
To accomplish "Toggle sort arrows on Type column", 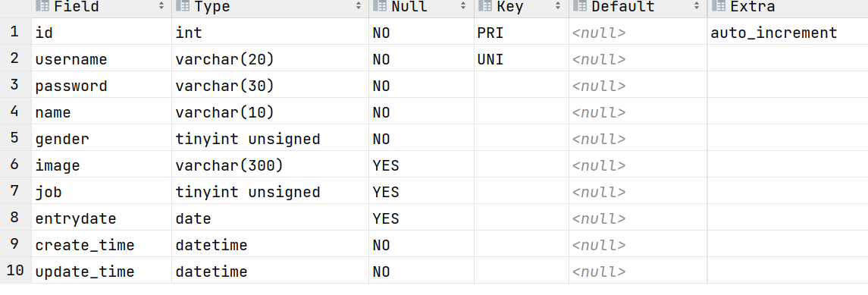I will pyautogui.click(x=359, y=6).
